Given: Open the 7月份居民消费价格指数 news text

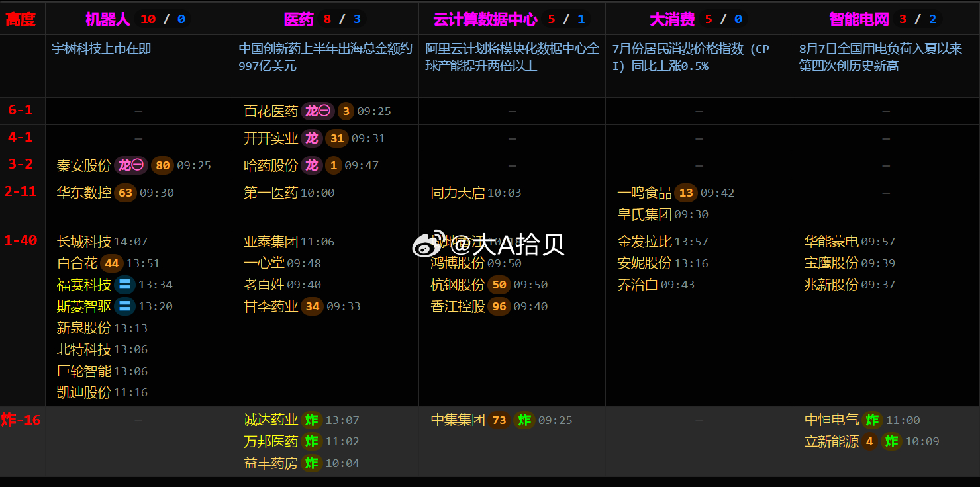Looking at the screenshot, I should coord(691,57).
